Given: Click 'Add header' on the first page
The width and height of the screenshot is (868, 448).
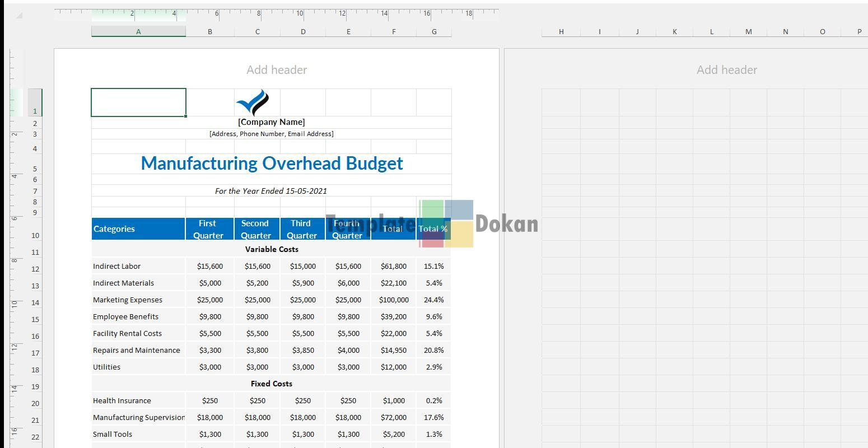Looking at the screenshot, I should coord(277,70).
